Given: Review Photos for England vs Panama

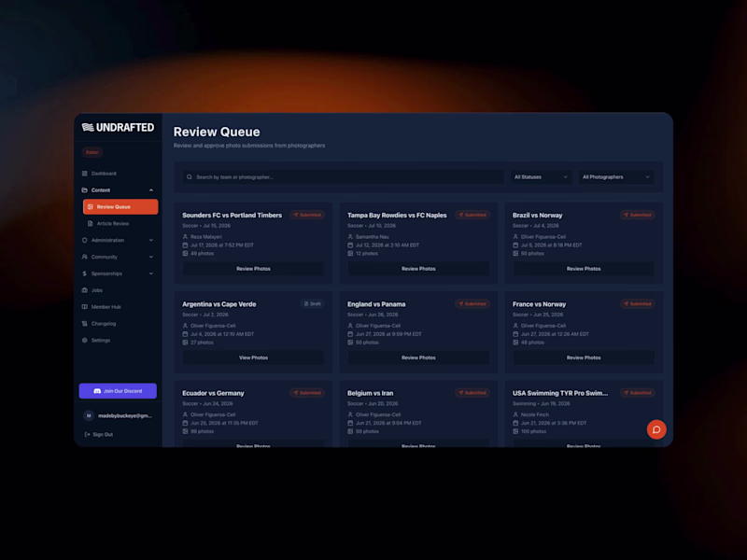Looking at the screenshot, I should point(418,357).
